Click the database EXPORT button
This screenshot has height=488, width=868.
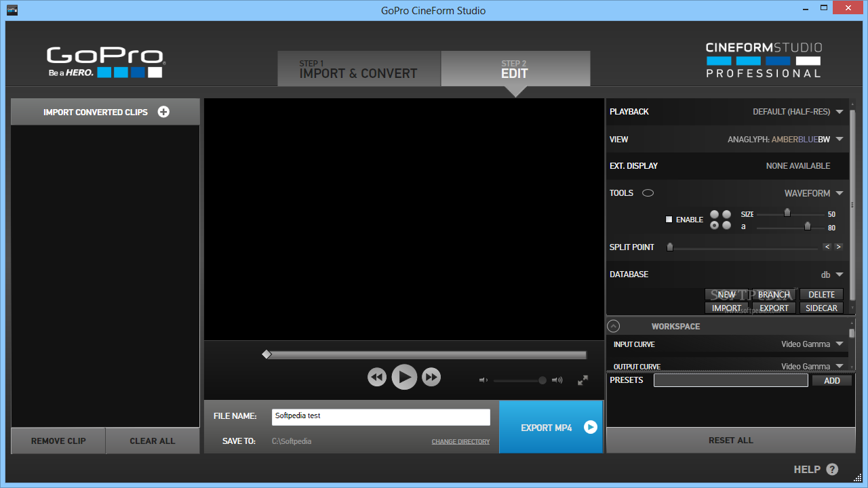(774, 308)
